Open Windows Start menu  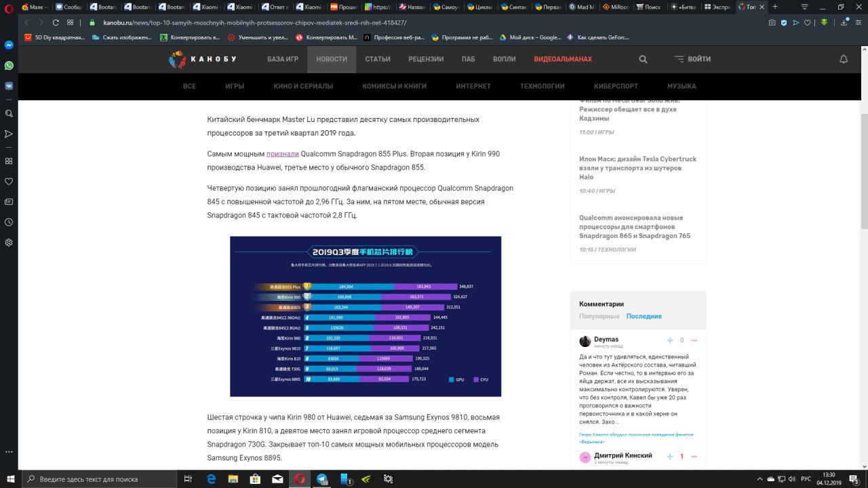pos(9,479)
